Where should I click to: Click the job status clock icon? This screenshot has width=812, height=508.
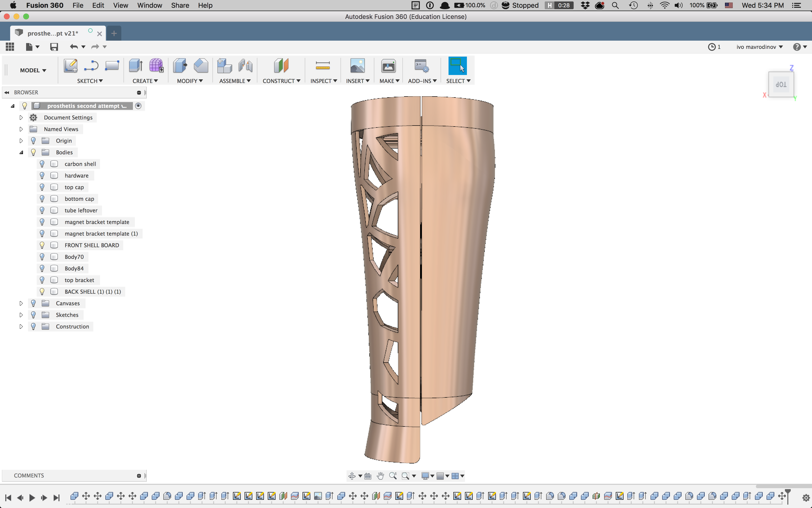[712, 47]
